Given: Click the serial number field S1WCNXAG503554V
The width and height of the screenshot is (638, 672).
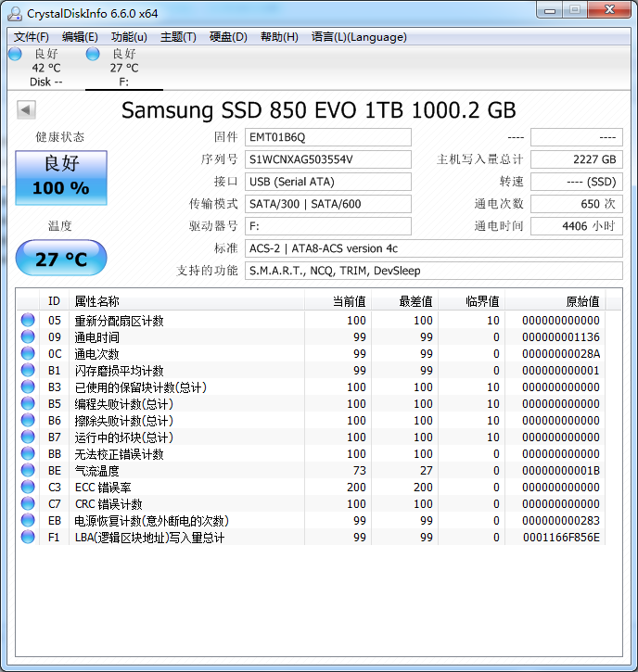Looking at the screenshot, I should tap(328, 159).
